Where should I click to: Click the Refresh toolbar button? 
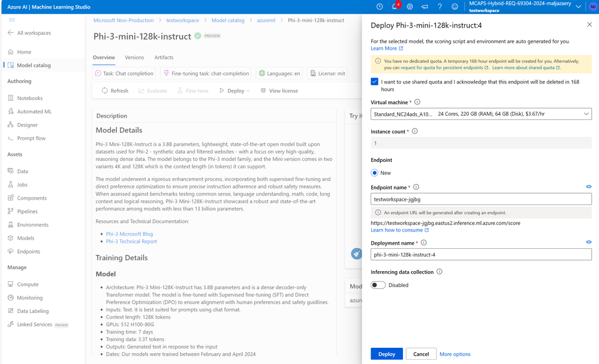tap(115, 91)
